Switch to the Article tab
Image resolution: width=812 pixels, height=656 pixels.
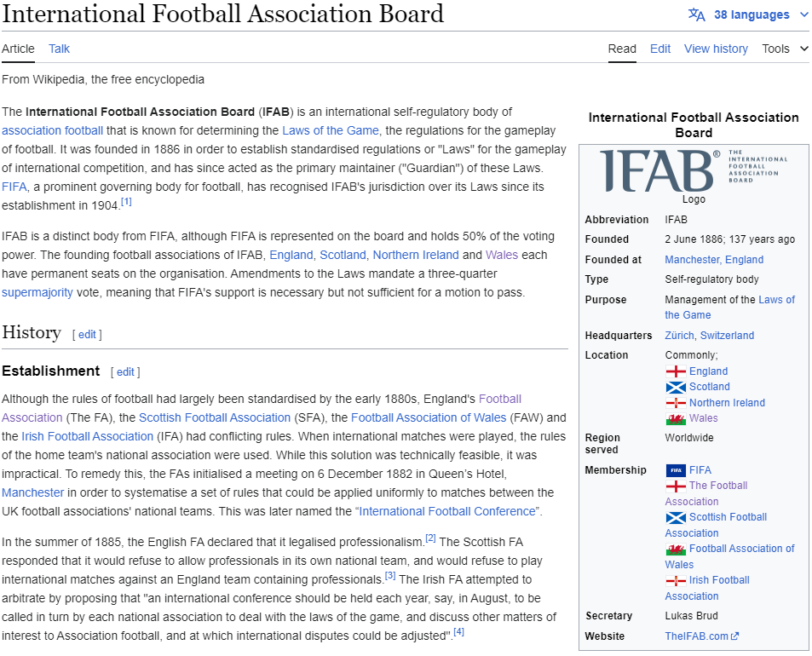pyautogui.click(x=18, y=49)
